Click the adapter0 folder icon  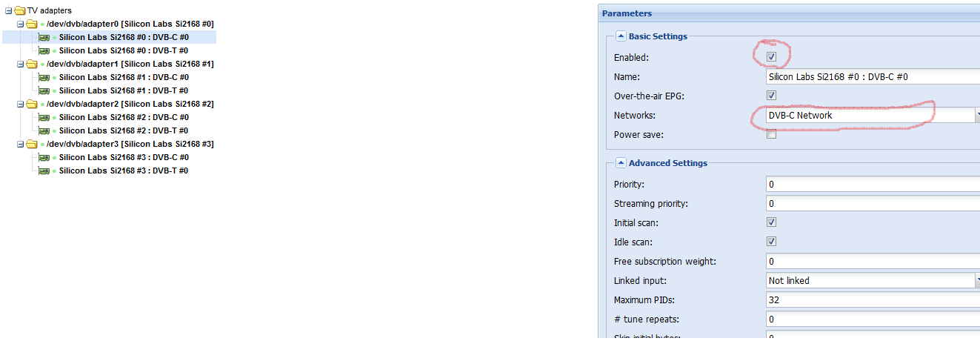point(31,24)
